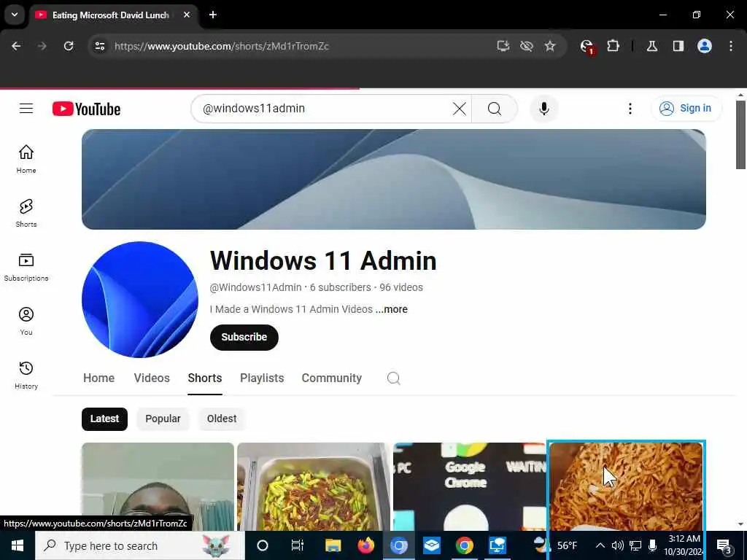This screenshot has width=747, height=560.
Task: Switch to the Playlists tab
Action: click(x=262, y=378)
